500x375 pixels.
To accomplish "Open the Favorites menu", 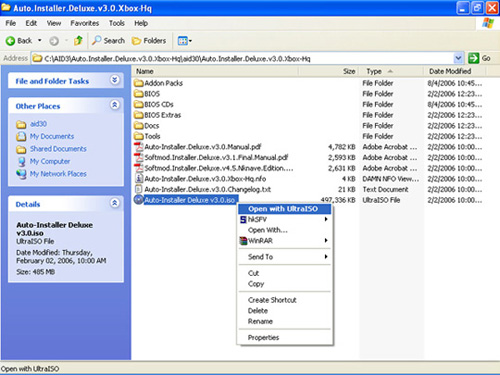I will tap(85, 23).
